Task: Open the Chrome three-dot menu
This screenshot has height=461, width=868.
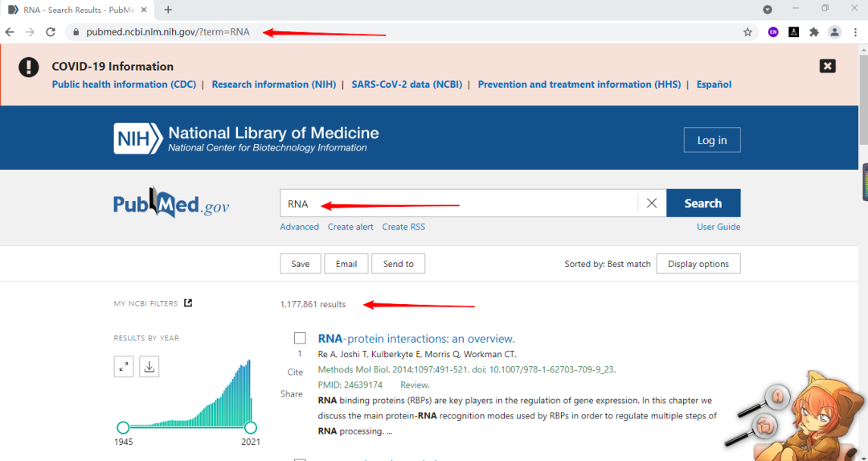Action: pyautogui.click(x=854, y=32)
